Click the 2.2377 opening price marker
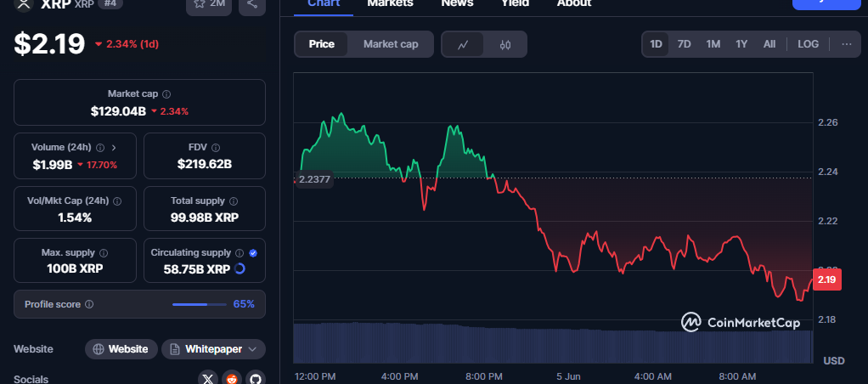 314,178
